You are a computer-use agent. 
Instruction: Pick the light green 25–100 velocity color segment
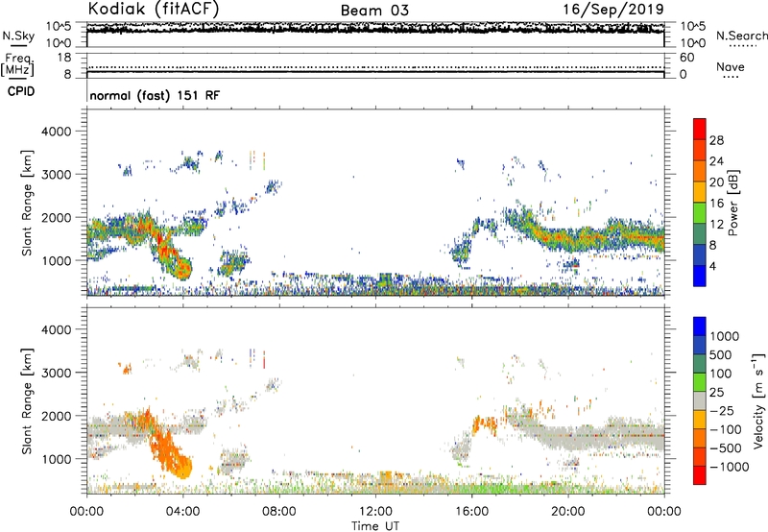[700, 382]
